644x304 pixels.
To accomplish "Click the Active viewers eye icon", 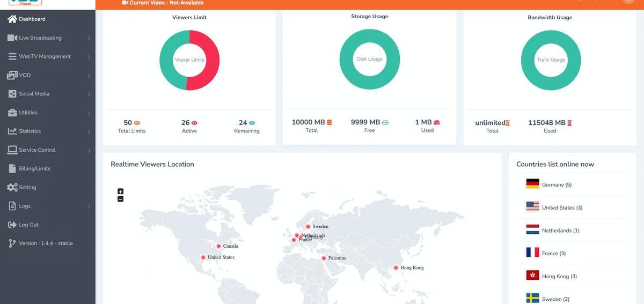I will 194,123.
